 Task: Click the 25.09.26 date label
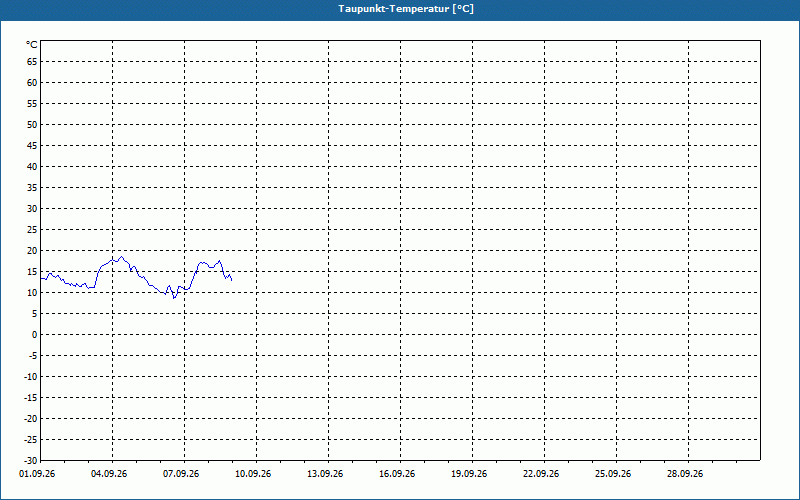click(x=613, y=474)
